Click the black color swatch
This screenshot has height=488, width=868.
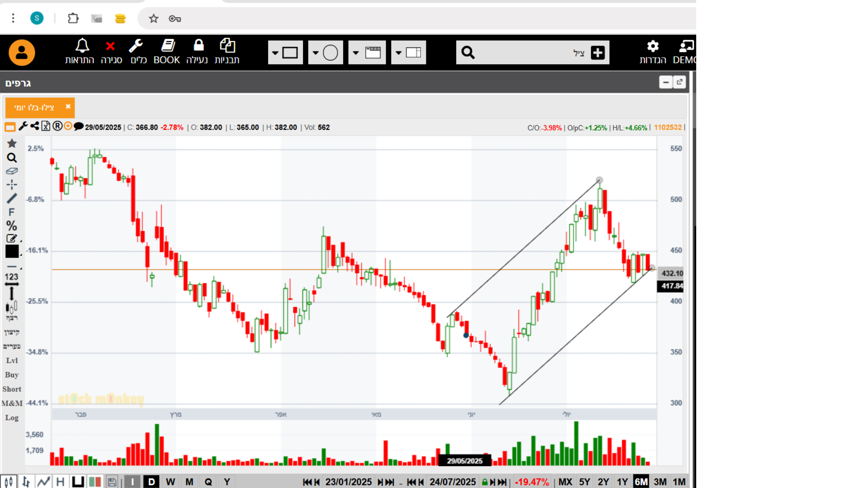click(12, 252)
